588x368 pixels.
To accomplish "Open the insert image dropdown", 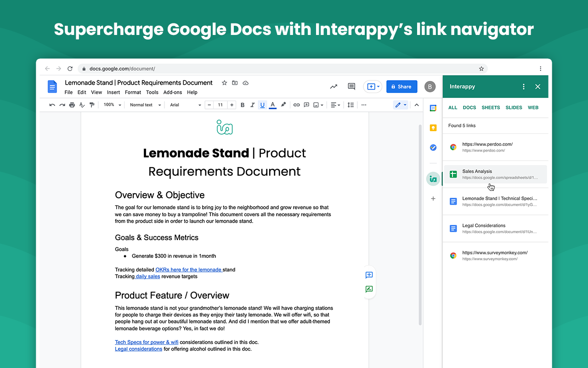I will [x=318, y=105].
